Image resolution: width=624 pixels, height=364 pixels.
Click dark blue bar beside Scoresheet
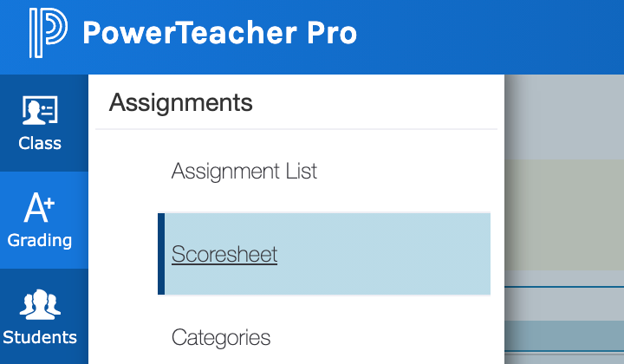161,254
